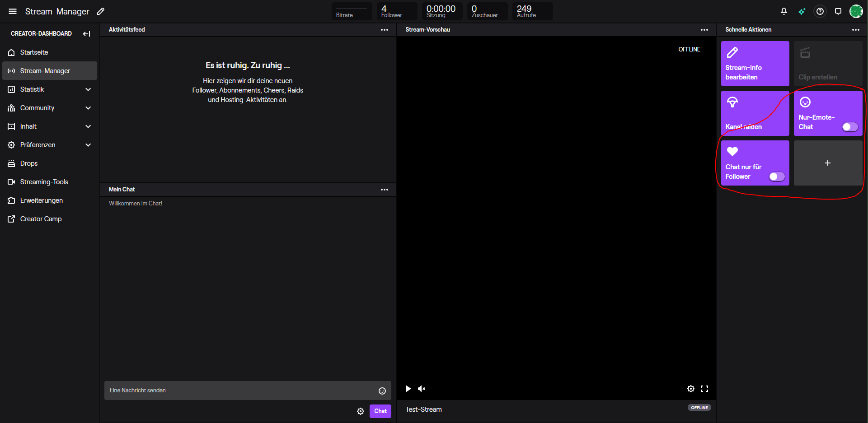Screen dimensions: 868x423
Task: Open the hamburger menu at top left
Action: [13, 11]
